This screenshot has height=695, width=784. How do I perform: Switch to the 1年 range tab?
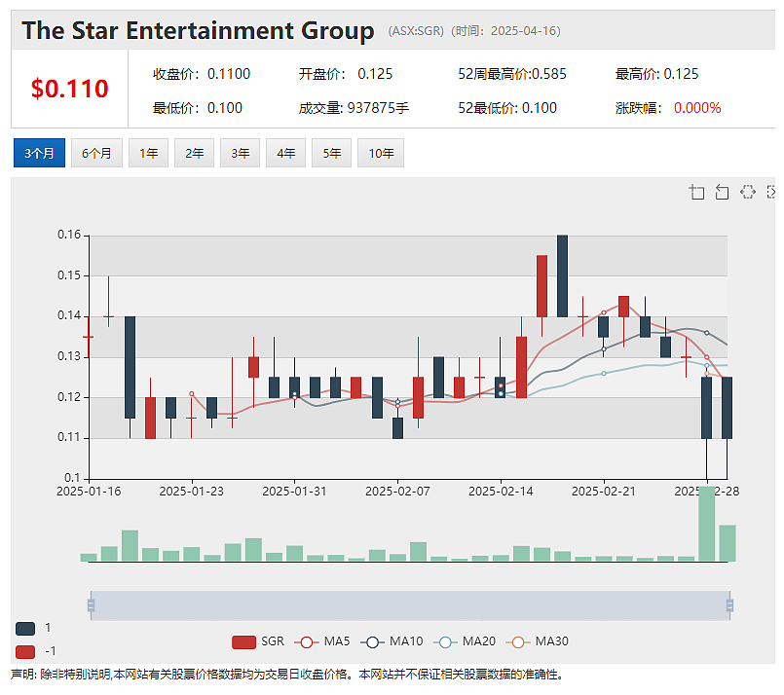(148, 153)
